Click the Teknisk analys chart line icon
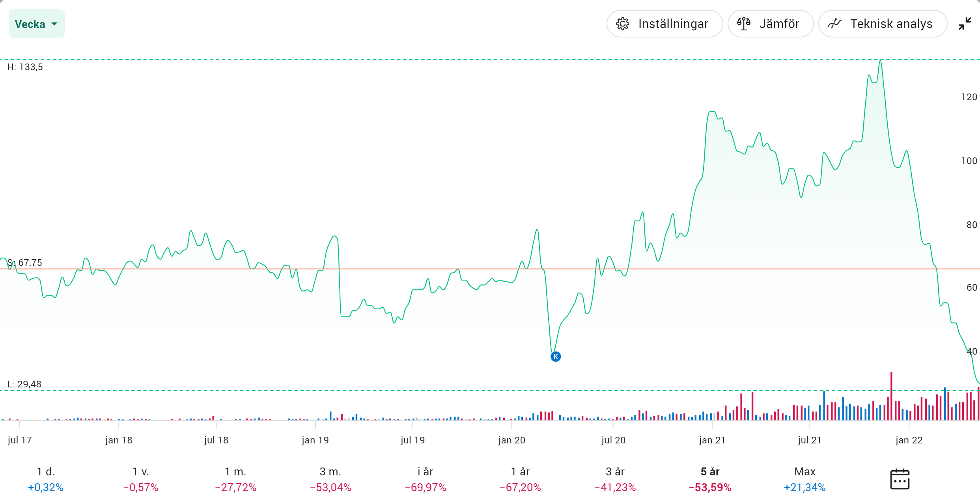Viewport: 980px width, 501px height. coord(834,24)
